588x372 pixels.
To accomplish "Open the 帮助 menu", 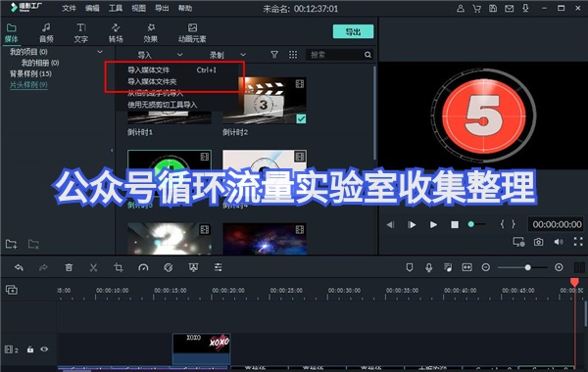I will 185,8.
